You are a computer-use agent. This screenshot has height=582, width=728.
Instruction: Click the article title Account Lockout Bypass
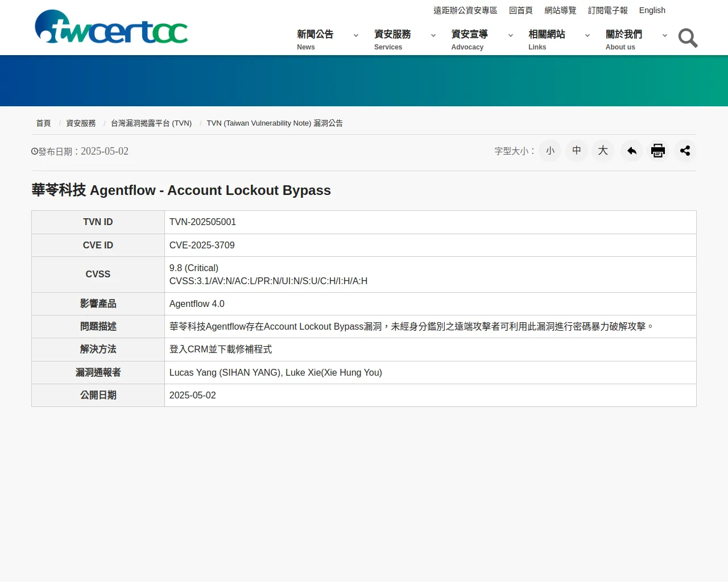pyautogui.click(x=181, y=190)
